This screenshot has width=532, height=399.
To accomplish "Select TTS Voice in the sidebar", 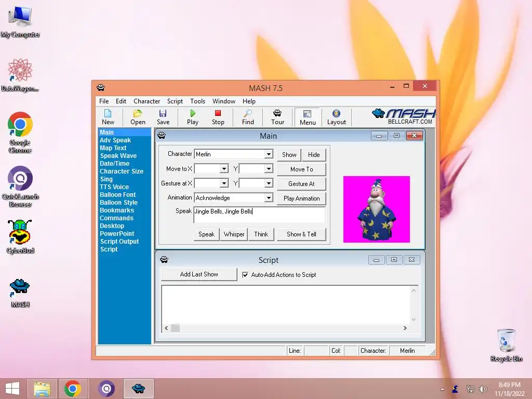I will (114, 187).
